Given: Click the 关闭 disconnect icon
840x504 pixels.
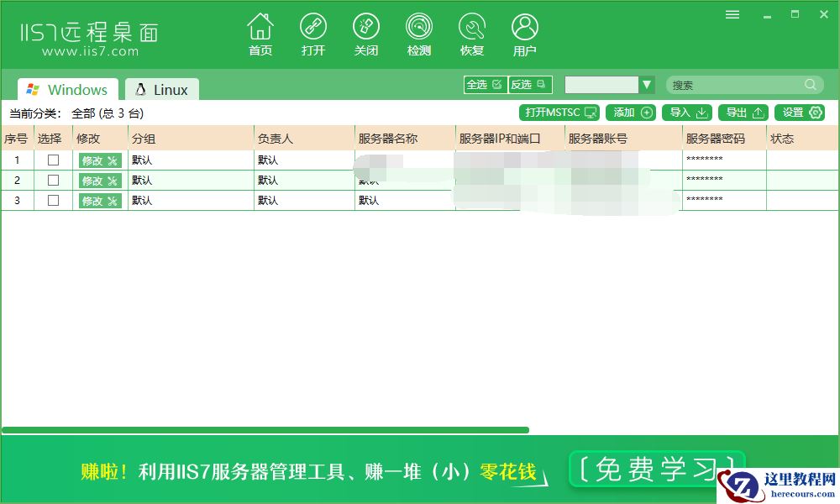Looking at the screenshot, I should click(366, 28).
